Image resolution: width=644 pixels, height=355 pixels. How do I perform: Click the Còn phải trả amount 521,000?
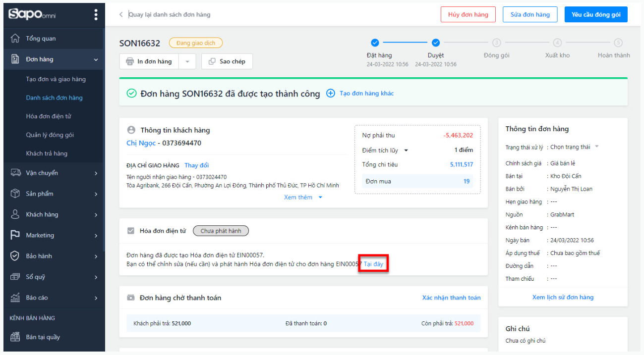coord(464,323)
